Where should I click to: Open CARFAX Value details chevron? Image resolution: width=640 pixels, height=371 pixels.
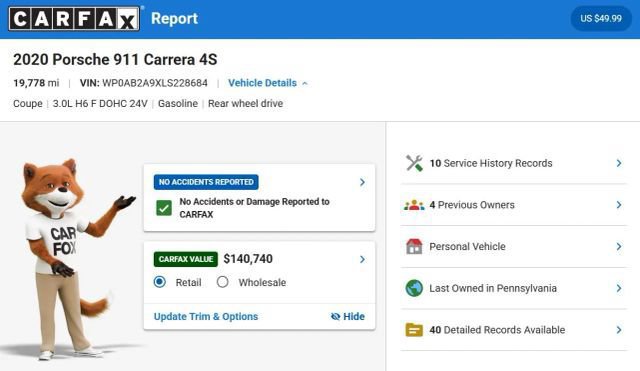pos(362,259)
